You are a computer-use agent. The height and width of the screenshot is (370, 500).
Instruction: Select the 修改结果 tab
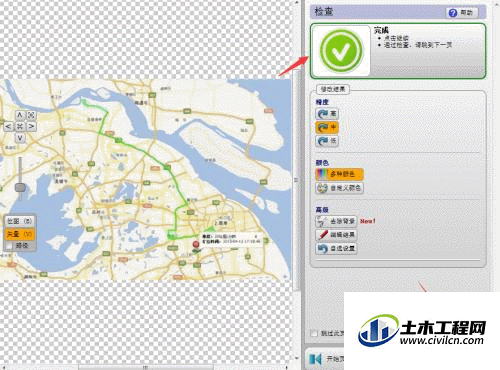coord(333,89)
